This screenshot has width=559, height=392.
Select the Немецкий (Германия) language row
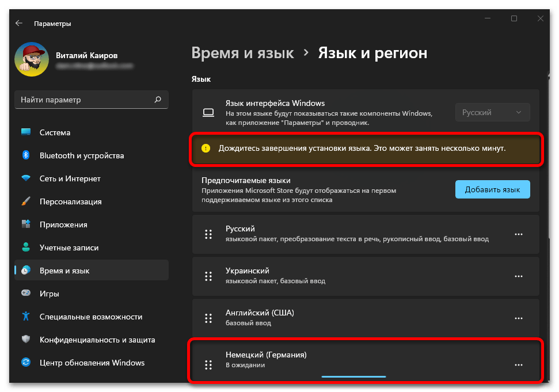point(366,361)
